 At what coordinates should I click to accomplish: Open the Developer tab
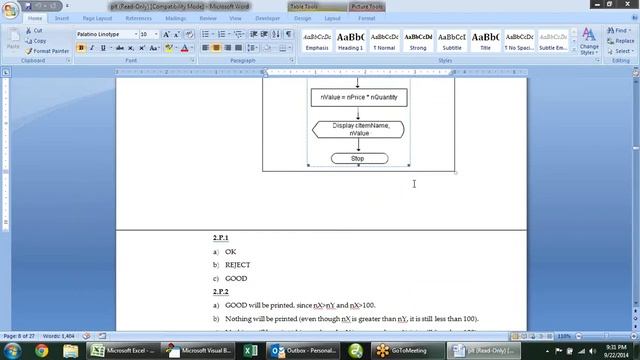267,18
